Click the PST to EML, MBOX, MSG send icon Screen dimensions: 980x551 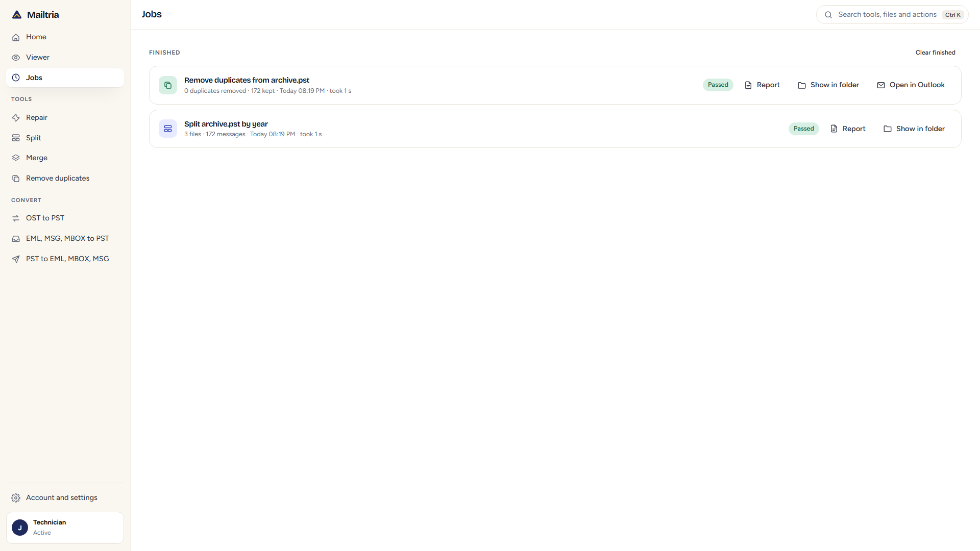pyautogui.click(x=16, y=259)
